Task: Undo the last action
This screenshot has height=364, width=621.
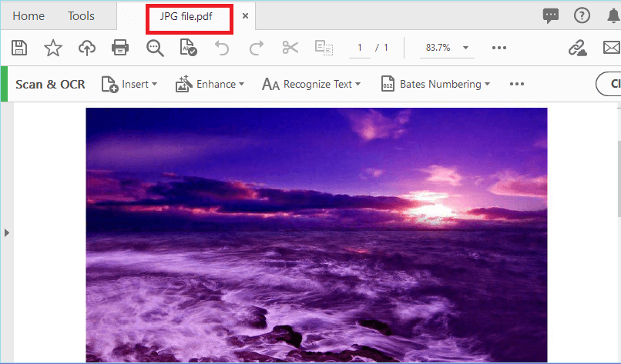Action: click(x=222, y=48)
